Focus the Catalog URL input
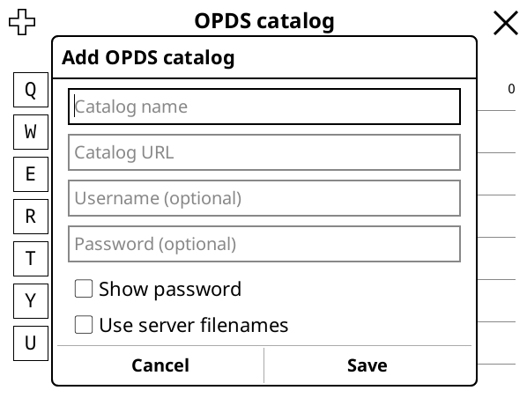This screenshot has height=420, width=527. (264, 152)
